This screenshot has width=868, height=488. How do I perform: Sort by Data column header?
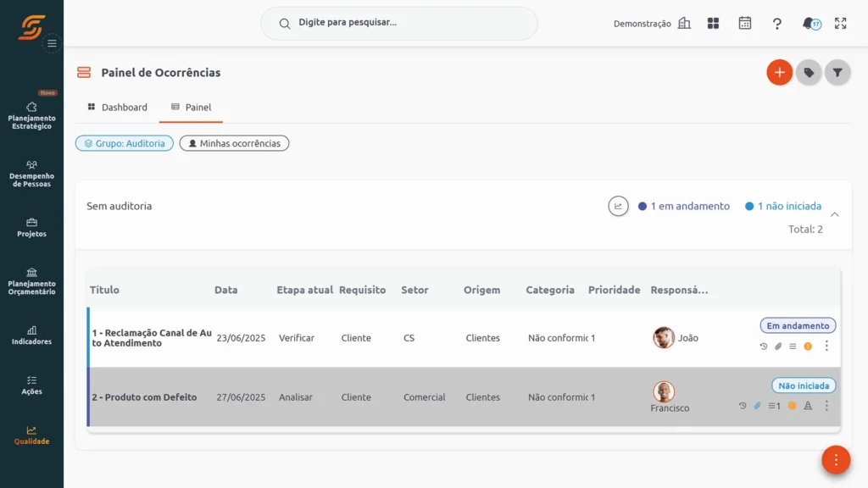click(225, 290)
